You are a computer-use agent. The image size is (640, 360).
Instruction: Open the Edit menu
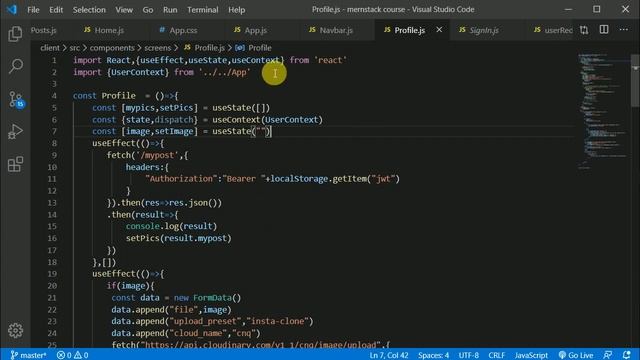pos(56,9)
